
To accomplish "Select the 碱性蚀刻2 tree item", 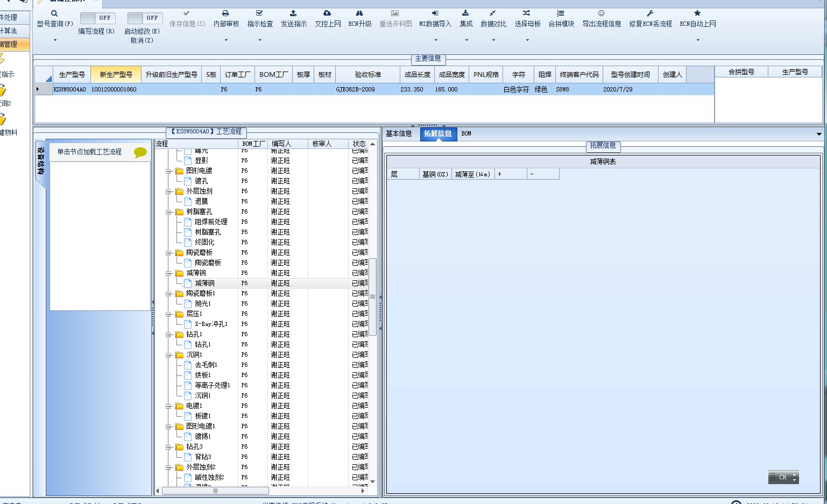I will pos(209,478).
